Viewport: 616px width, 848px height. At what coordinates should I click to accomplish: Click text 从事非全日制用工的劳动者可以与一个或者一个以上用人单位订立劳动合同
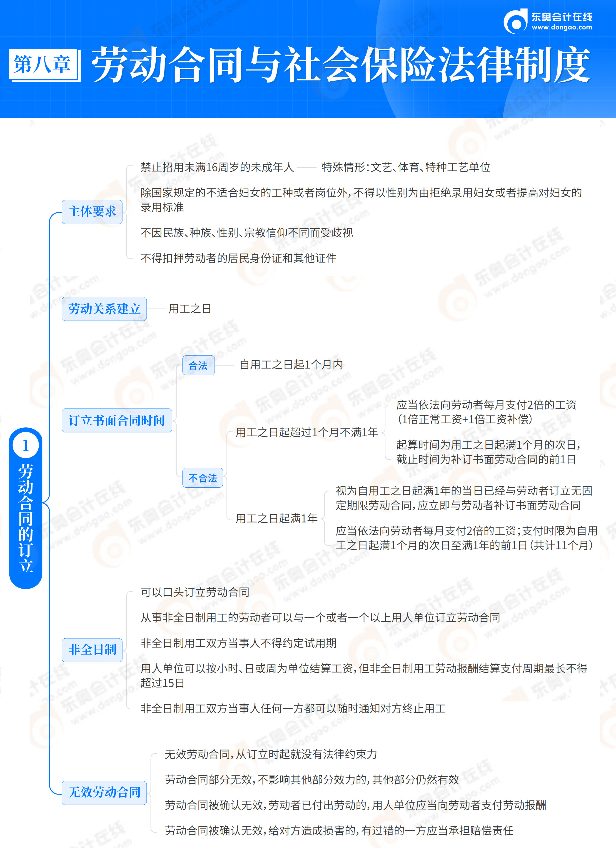coord(320,618)
